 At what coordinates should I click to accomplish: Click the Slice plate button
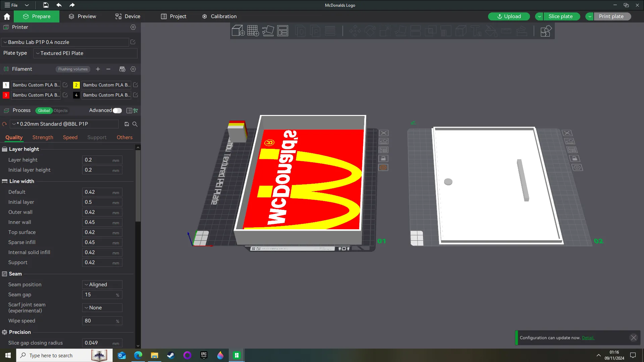click(x=562, y=16)
